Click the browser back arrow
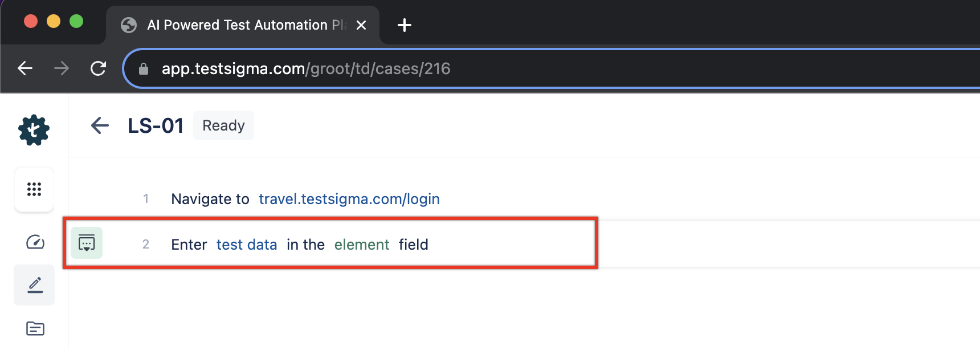 [x=25, y=68]
